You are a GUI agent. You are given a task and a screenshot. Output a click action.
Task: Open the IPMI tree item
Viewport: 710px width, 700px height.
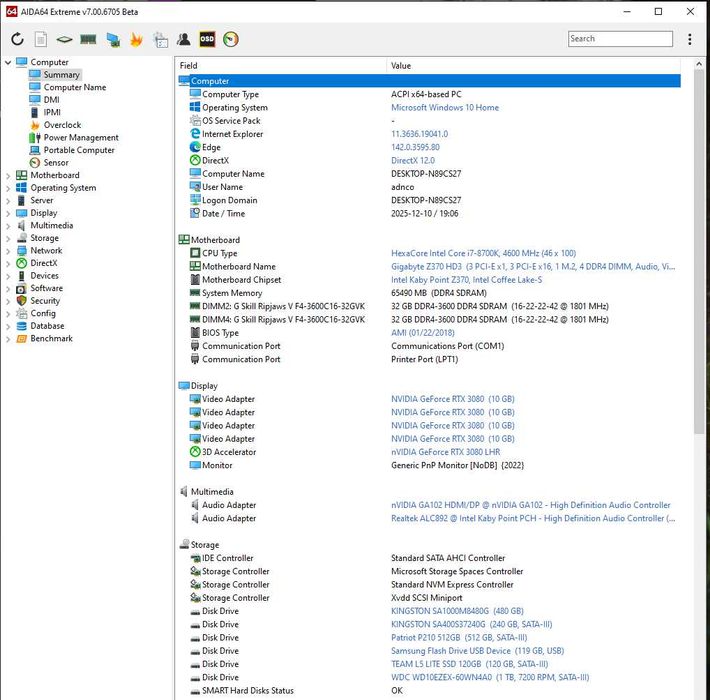[52, 112]
